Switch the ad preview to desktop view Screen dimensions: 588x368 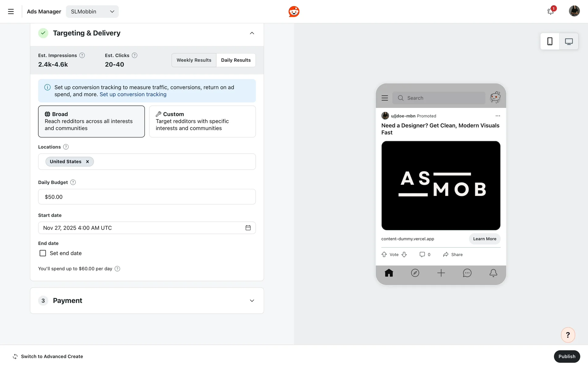[x=569, y=41]
